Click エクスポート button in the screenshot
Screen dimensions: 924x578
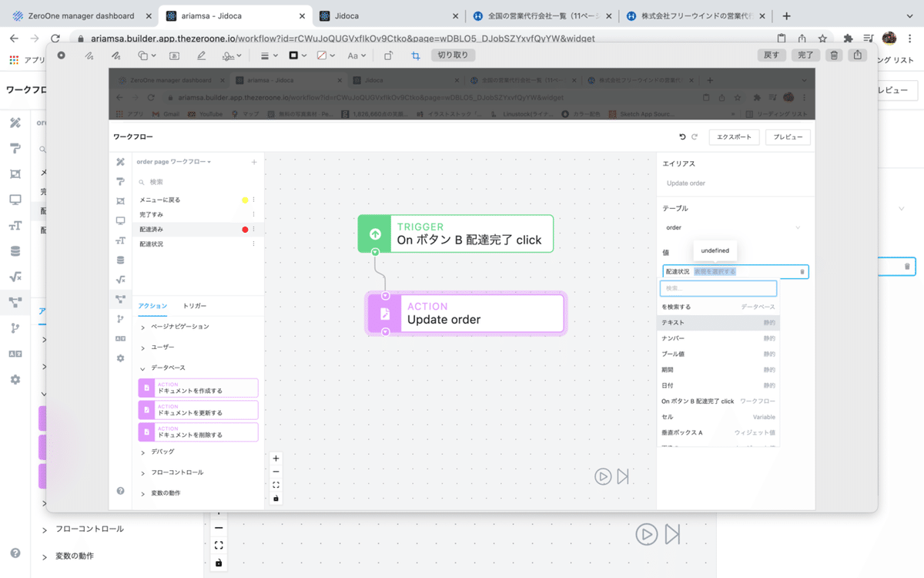734,136
